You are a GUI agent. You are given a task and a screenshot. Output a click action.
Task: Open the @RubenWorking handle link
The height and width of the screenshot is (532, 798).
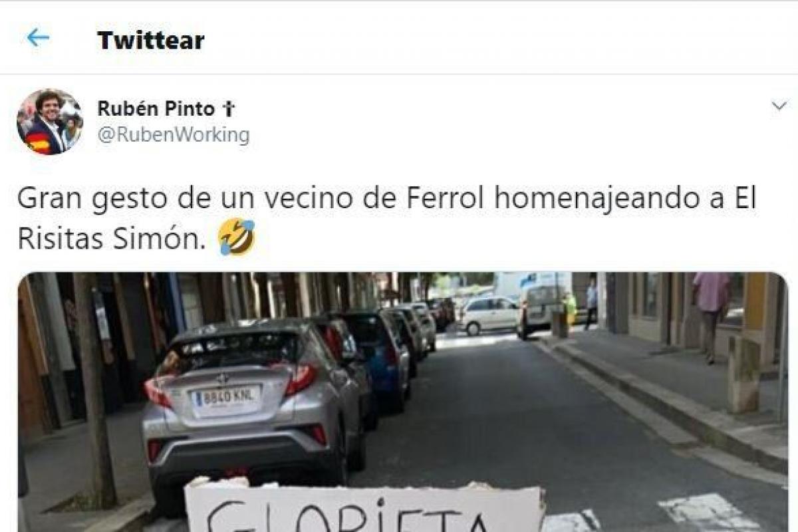click(174, 135)
